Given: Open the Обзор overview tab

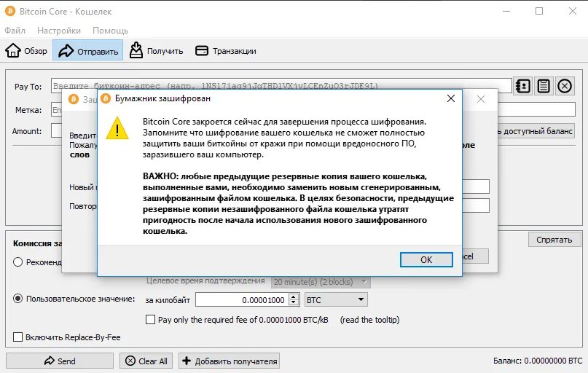Looking at the screenshot, I should coord(27,50).
